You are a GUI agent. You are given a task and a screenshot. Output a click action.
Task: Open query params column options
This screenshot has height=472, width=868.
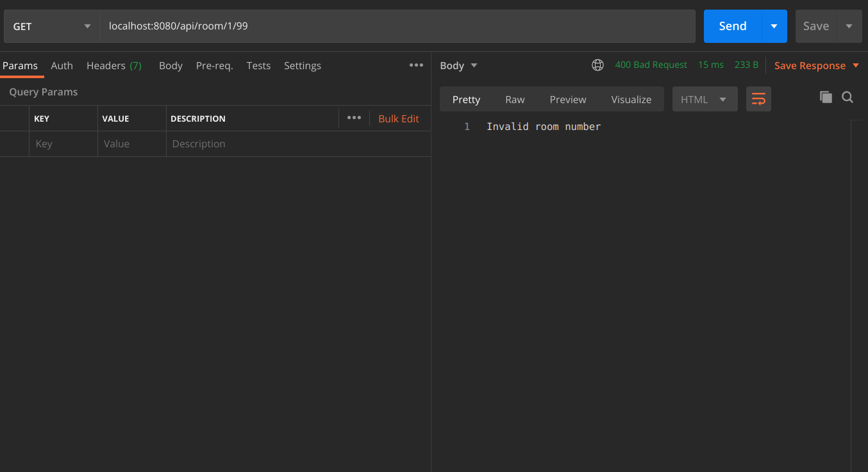[x=354, y=118]
